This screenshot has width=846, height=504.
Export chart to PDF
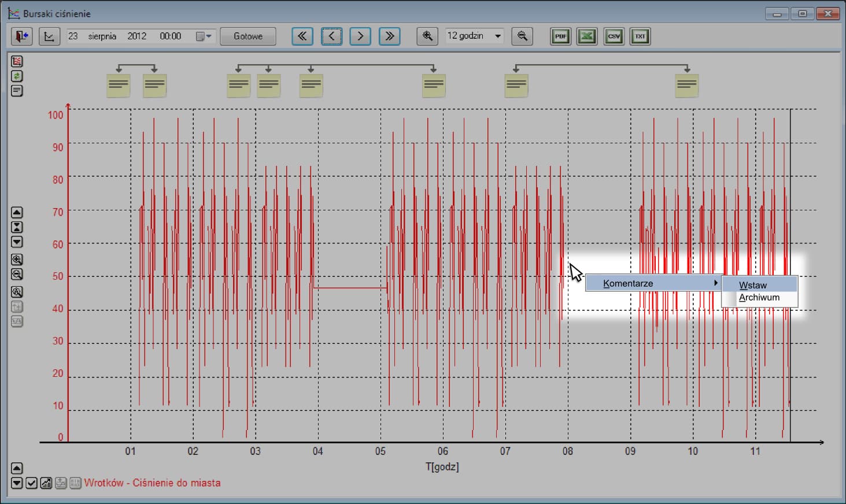click(560, 36)
